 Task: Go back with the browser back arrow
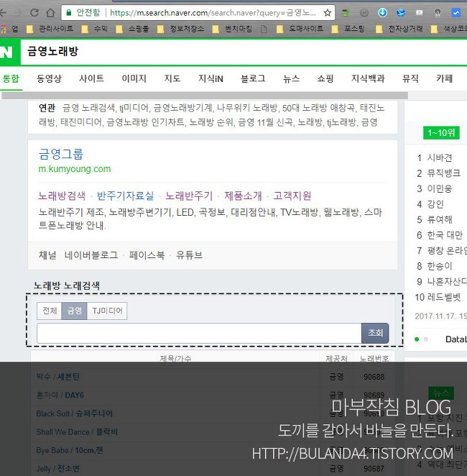(3, 12)
